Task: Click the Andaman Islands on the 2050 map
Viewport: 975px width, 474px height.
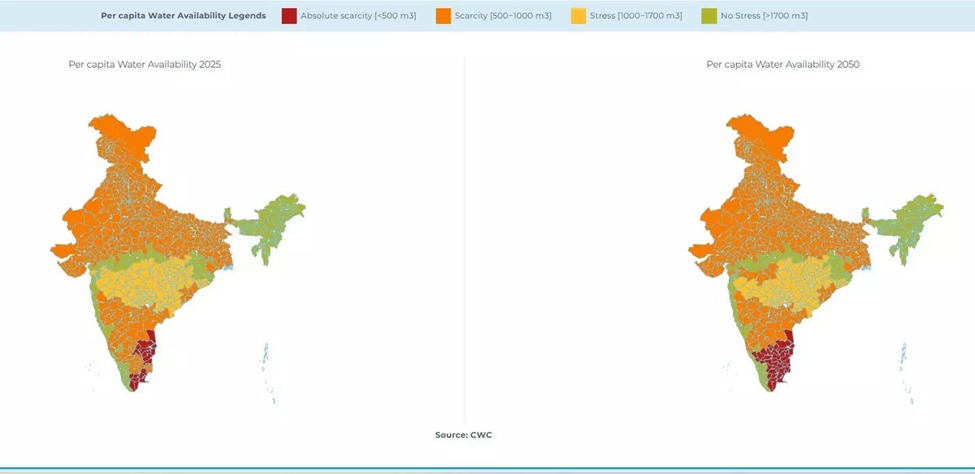Action: (x=903, y=355)
